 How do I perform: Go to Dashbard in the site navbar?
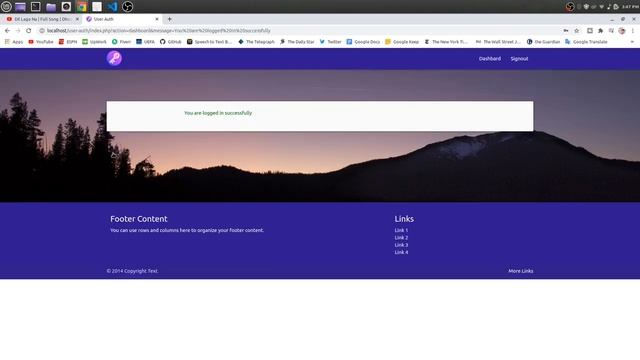coord(490,59)
